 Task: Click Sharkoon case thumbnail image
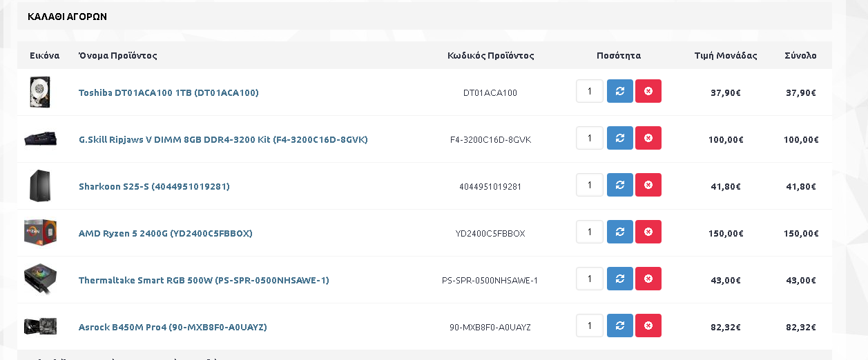[x=40, y=186]
